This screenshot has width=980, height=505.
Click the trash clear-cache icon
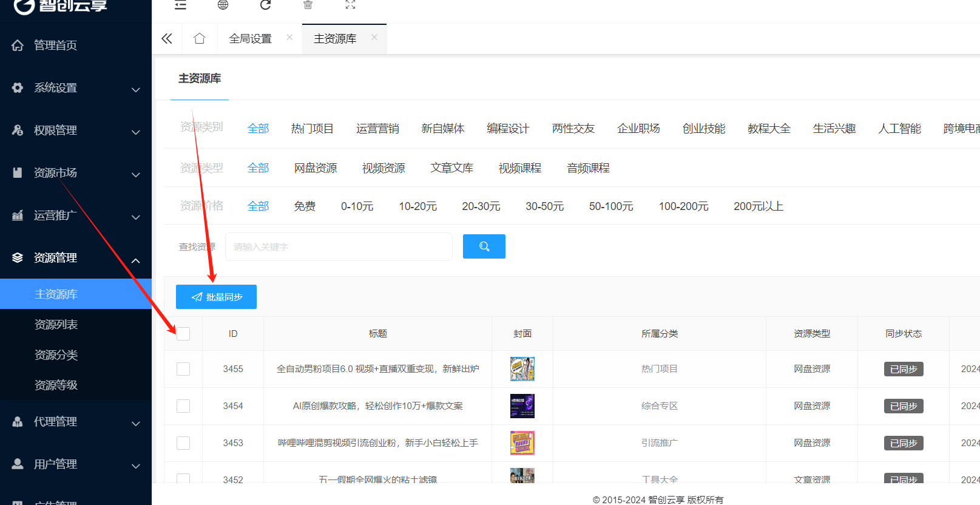(308, 5)
